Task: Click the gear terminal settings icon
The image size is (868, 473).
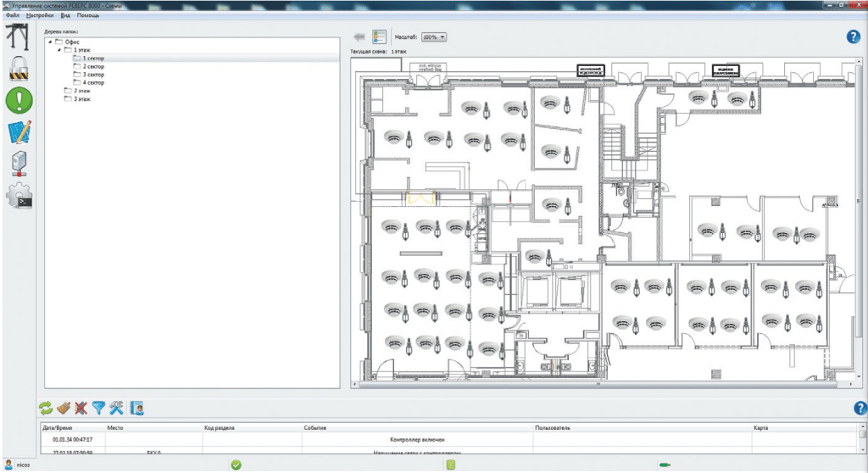Action: pyautogui.click(x=19, y=197)
